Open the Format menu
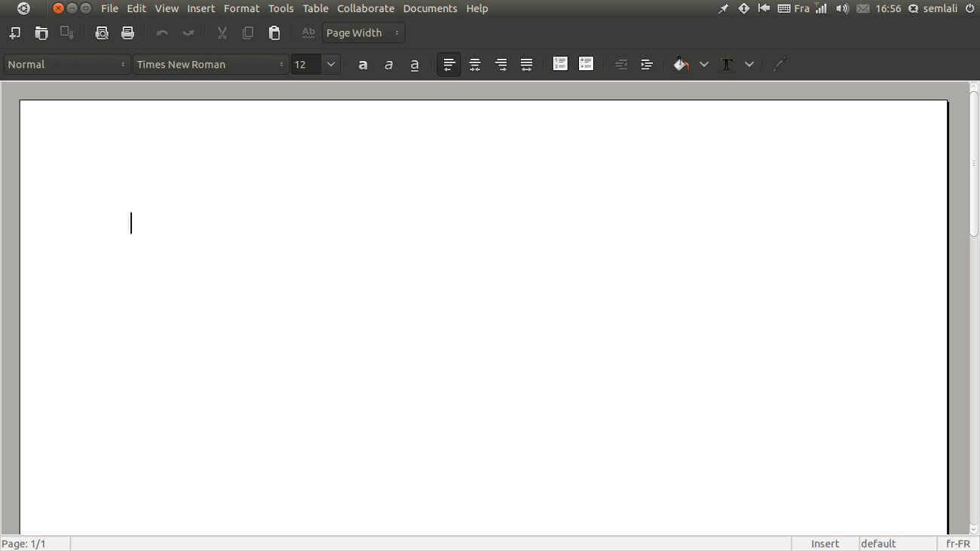980x551 pixels. (241, 8)
